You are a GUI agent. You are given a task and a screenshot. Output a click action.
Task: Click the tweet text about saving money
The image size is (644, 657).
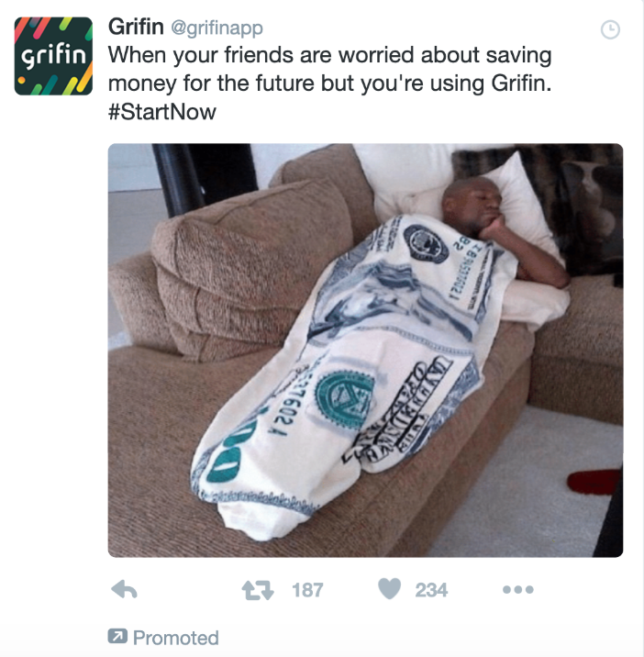pyautogui.click(x=330, y=69)
